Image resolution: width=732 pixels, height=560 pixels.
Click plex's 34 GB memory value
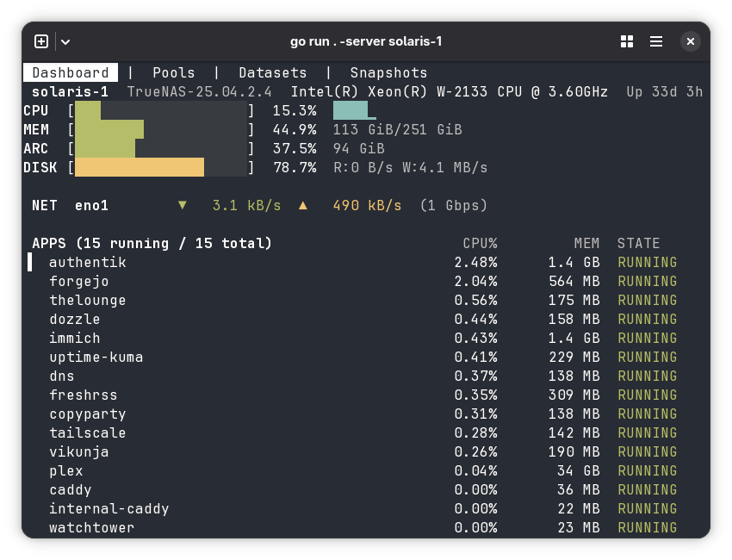coord(579,470)
